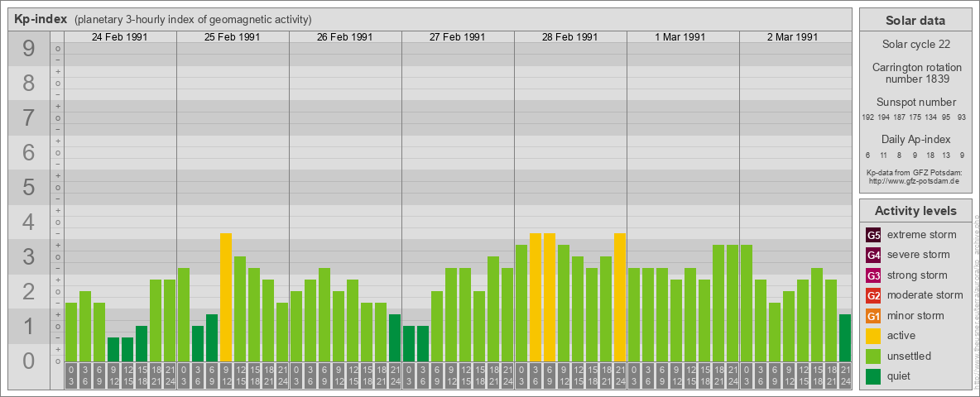This screenshot has width=980, height=397.
Task: Click the Ap-index value 18
Action: [x=931, y=155]
